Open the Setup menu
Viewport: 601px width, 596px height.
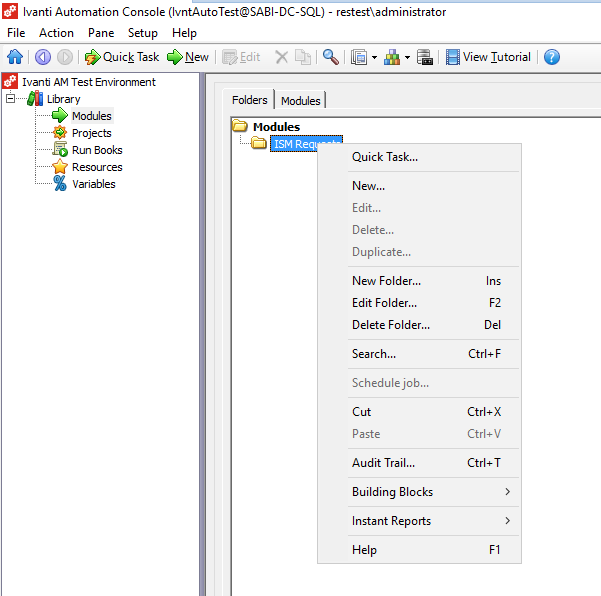pyautogui.click(x=143, y=33)
